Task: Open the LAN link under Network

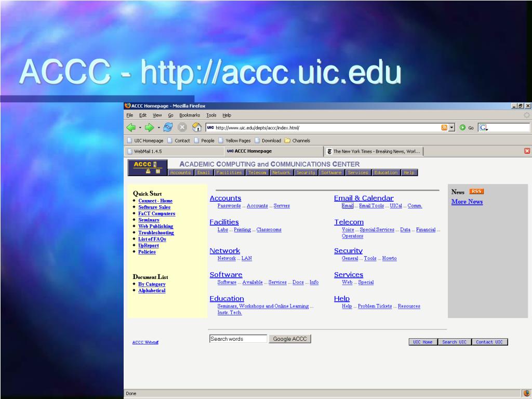Action: [247, 258]
